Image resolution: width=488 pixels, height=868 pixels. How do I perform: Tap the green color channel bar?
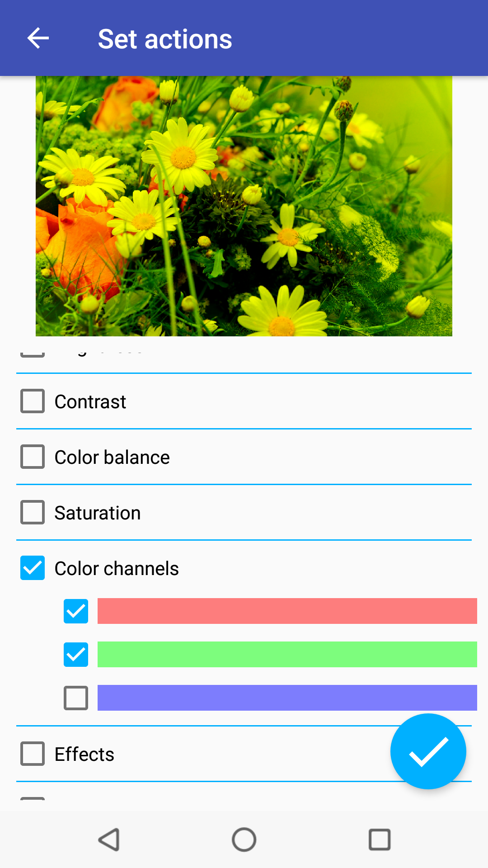coord(287,655)
